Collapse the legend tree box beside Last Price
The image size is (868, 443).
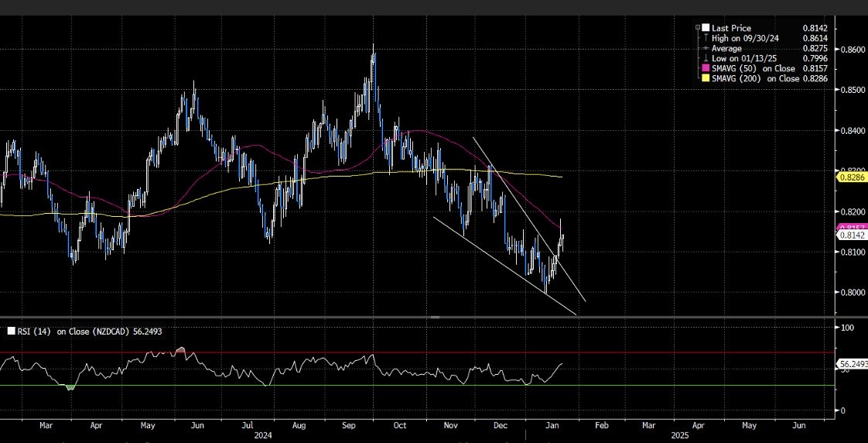click(x=698, y=27)
